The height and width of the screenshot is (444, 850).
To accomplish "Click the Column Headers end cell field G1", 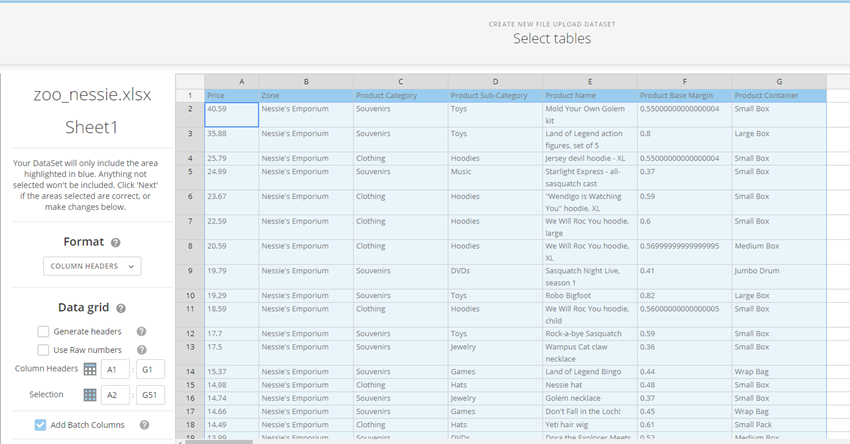I will pos(149,369).
